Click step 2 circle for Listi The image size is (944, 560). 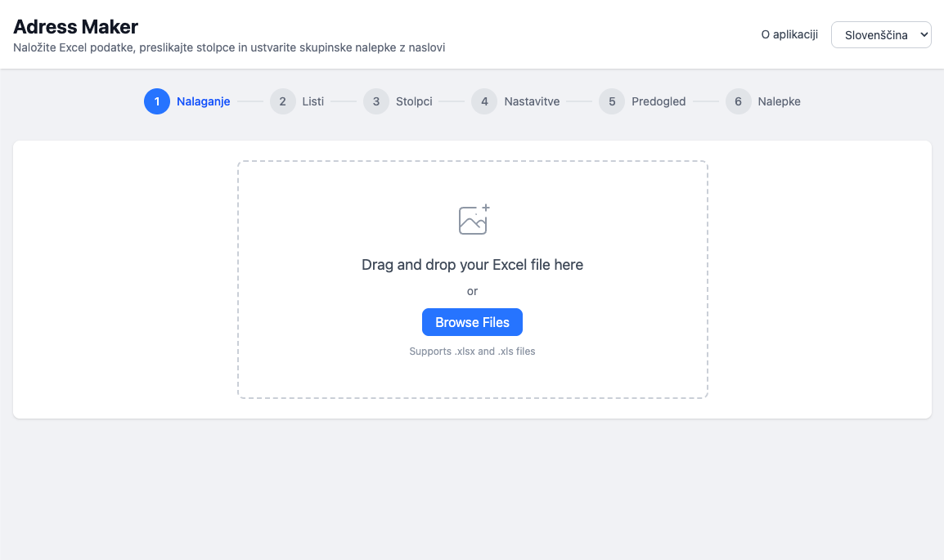[282, 101]
